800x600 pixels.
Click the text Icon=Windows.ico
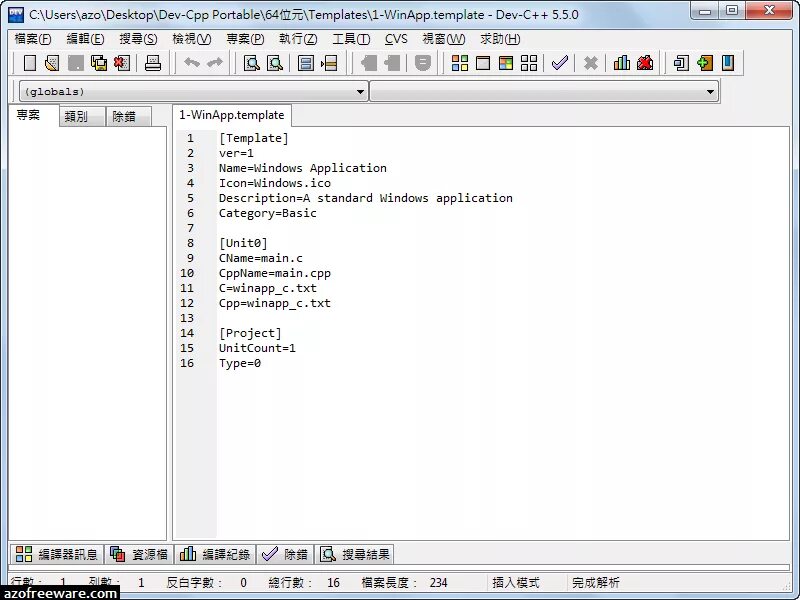pyautogui.click(x=274, y=183)
